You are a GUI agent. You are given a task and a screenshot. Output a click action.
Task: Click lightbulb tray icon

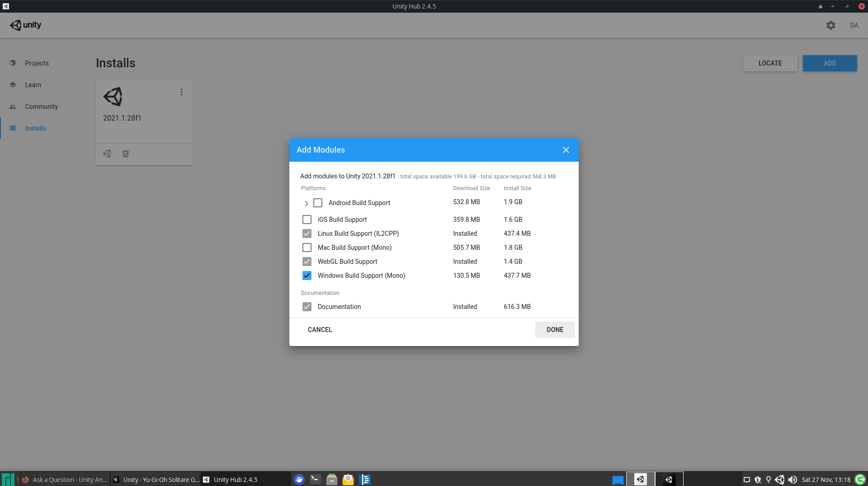click(769, 480)
